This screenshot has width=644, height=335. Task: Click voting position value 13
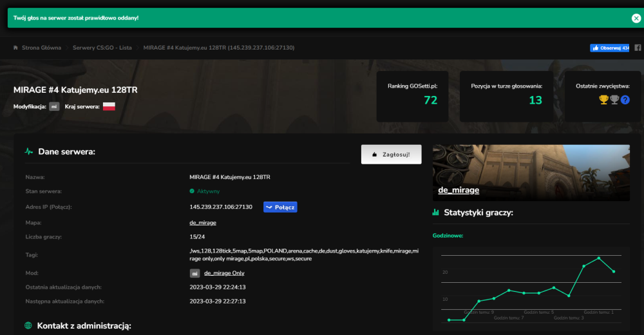[535, 100]
